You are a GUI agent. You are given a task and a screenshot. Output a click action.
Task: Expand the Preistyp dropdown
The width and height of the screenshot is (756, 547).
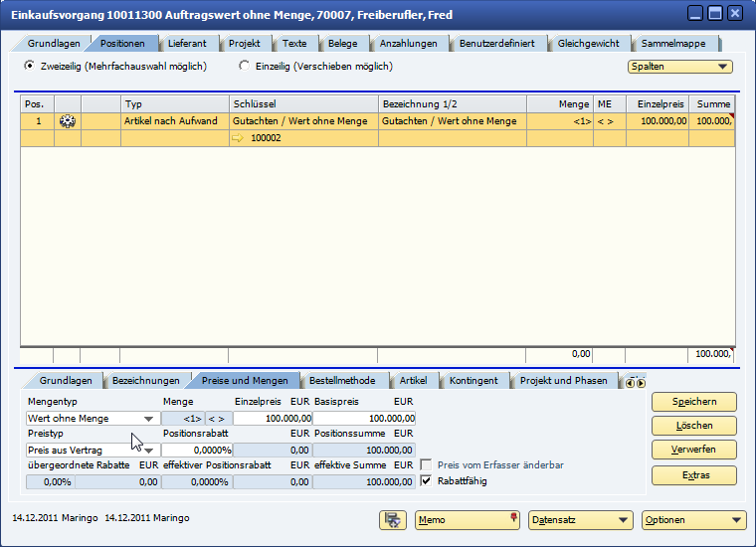click(148, 451)
